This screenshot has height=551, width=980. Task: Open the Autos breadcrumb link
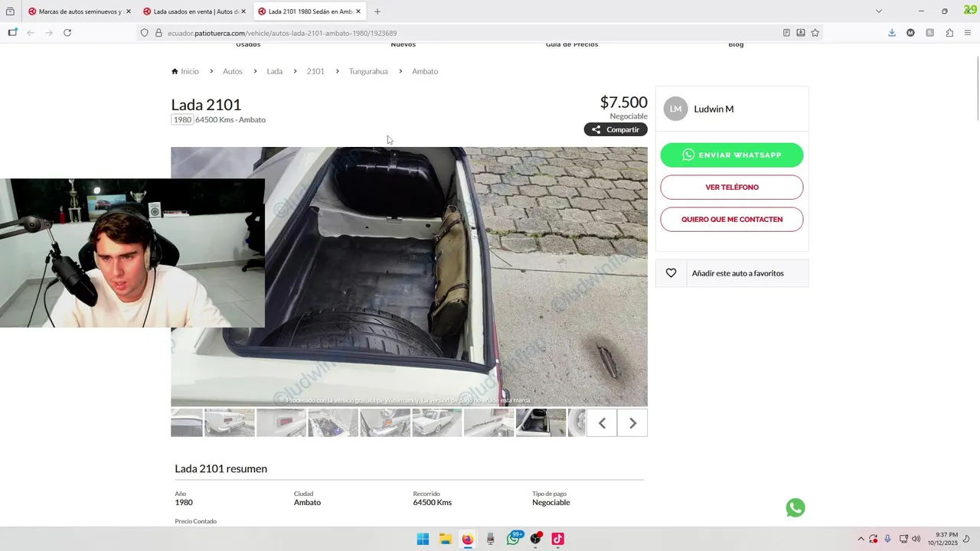point(233,71)
